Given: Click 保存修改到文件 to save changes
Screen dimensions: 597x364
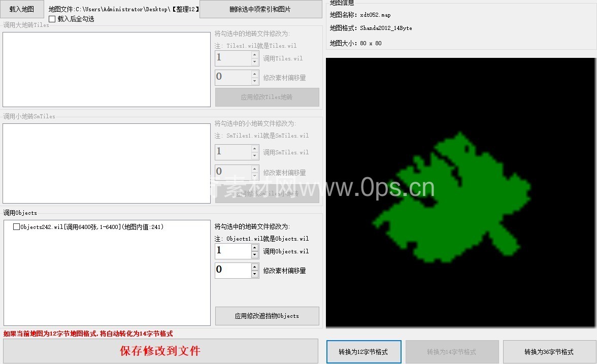Looking at the screenshot, I should [160, 351].
